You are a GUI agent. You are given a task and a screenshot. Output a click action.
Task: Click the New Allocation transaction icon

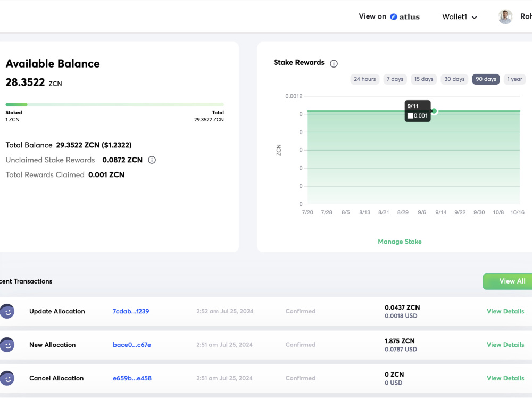click(7, 345)
